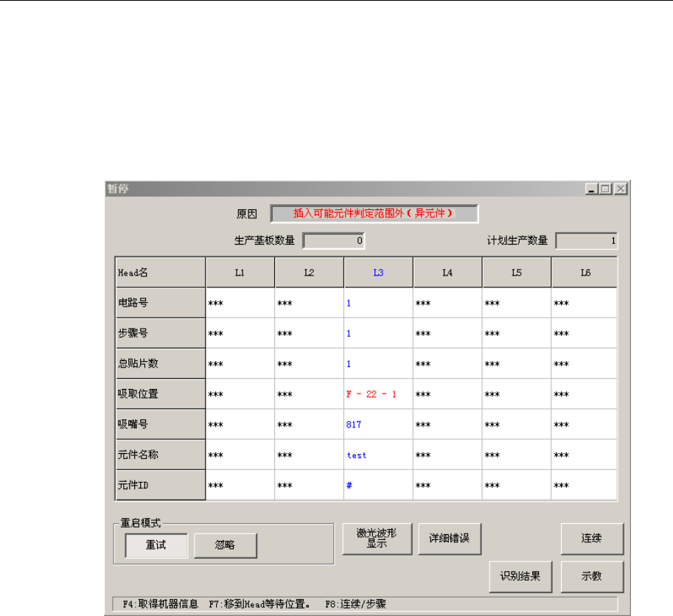
Task: Open the 识别结果 recognition result button
Action: pos(520,576)
